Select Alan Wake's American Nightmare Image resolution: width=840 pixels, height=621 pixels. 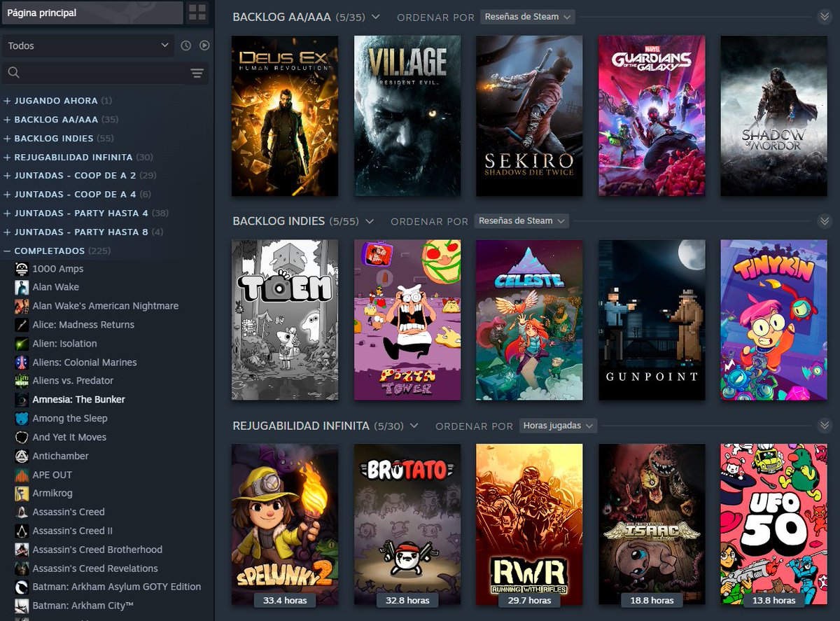(106, 306)
